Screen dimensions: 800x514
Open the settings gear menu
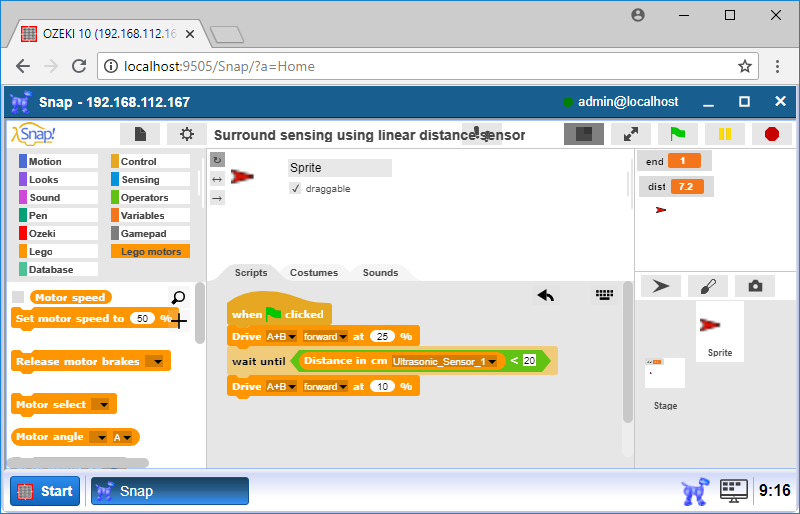tap(187, 134)
